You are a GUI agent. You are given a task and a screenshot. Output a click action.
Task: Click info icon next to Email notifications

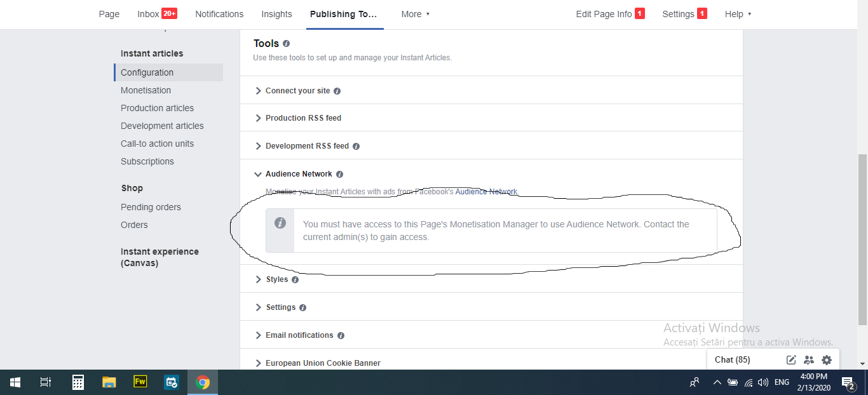[341, 335]
